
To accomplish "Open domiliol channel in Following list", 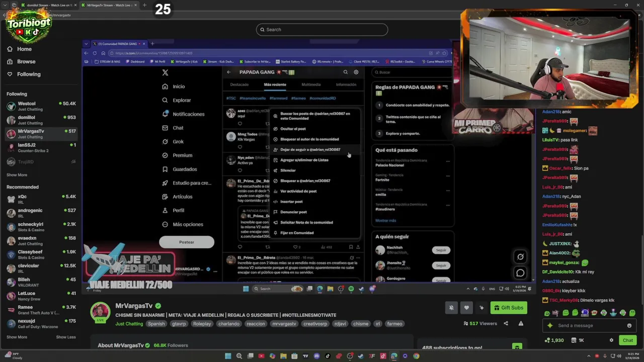I will (x=41, y=120).
